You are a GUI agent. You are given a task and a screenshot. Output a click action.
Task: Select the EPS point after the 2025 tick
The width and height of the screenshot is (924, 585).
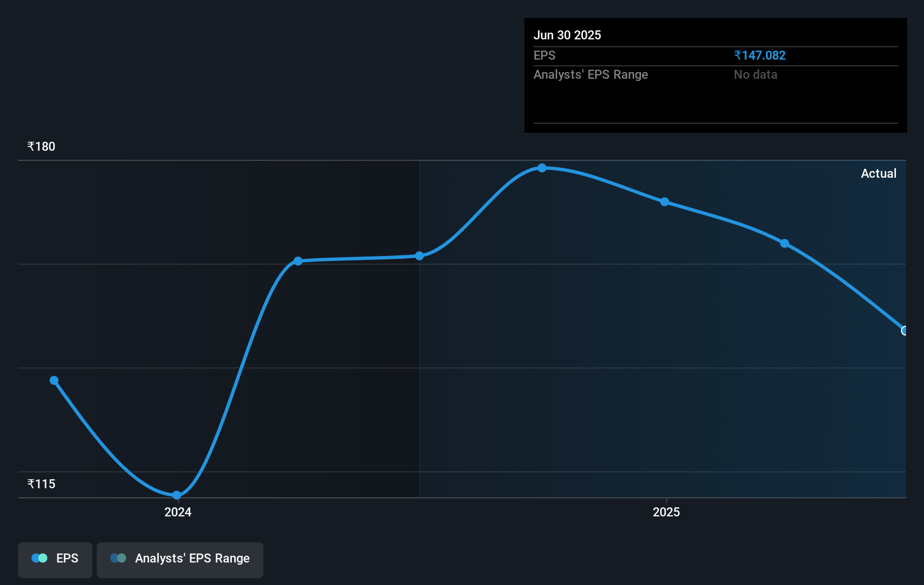[784, 244]
